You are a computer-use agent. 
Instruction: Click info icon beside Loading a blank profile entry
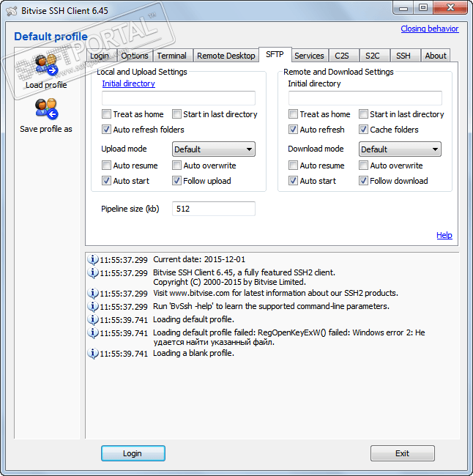click(x=93, y=354)
